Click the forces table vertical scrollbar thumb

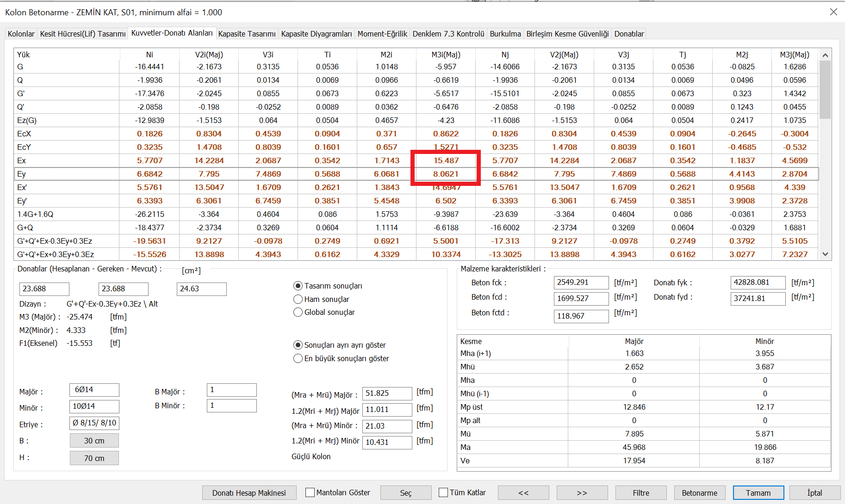click(x=825, y=90)
